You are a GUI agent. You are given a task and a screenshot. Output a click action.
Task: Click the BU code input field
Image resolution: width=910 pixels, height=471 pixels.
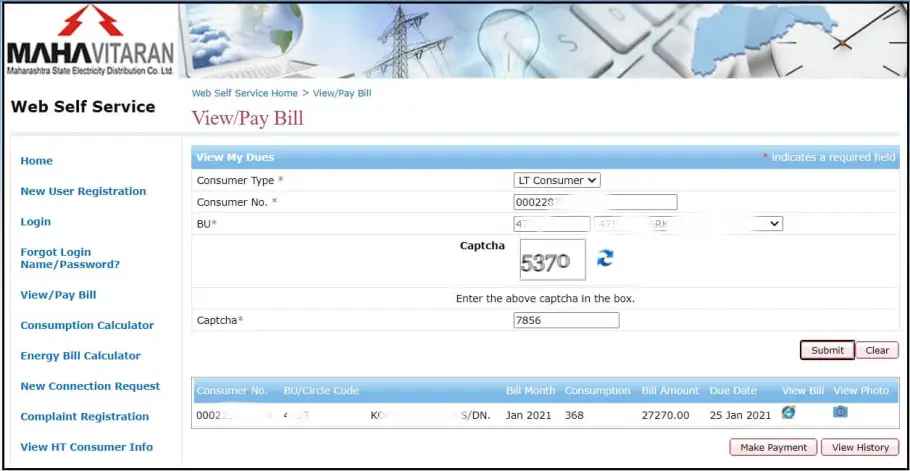tap(552, 224)
